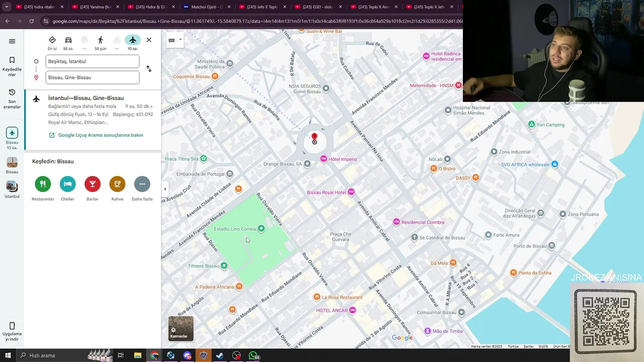Screen dimensions: 644x362
Task: Select the En iyi best route mode
Action: (x=52, y=43)
